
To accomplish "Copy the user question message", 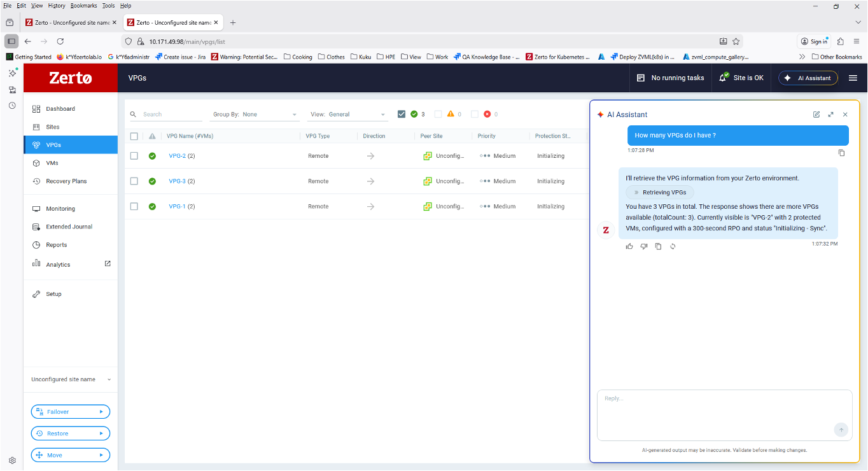I will coord(841,153).
